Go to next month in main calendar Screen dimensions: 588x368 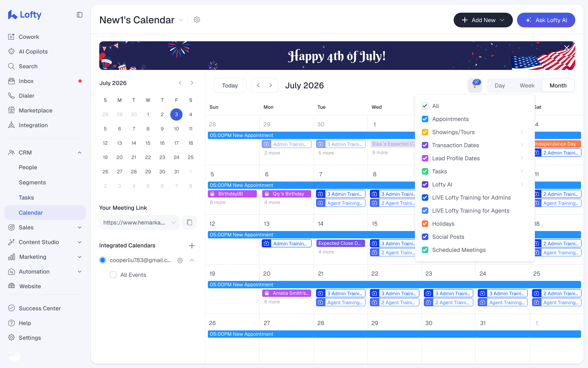[x=271, y=85]
